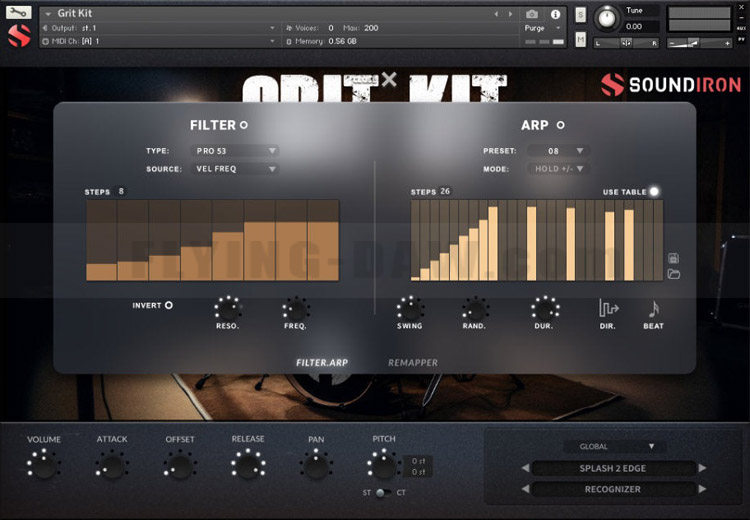
Task: Open the SOURCE dropdown VEL FREQ
Action: click(234, 169)
